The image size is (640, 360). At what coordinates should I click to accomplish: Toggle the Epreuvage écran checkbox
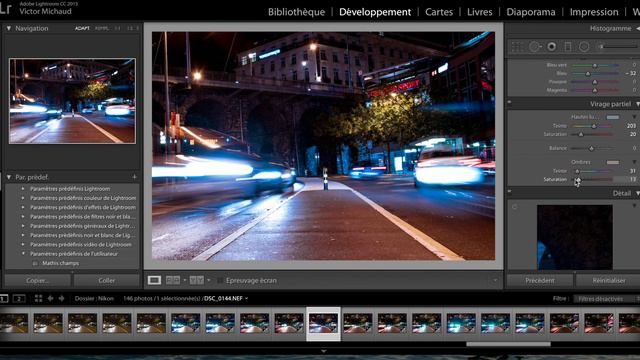[220, 280]
